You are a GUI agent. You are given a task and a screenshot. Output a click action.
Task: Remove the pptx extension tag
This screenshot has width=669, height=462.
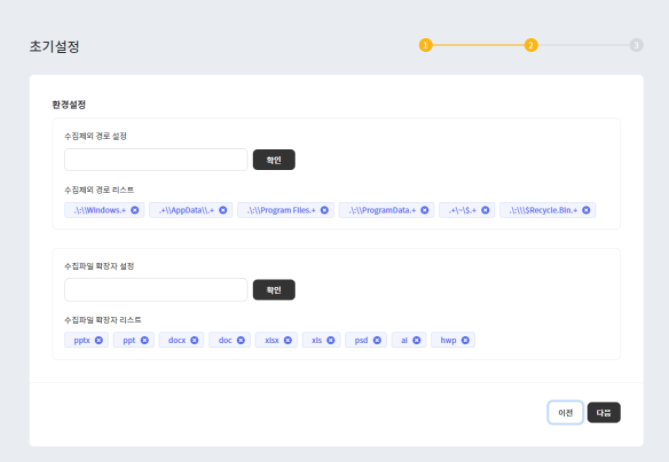(x=98, y=340)
